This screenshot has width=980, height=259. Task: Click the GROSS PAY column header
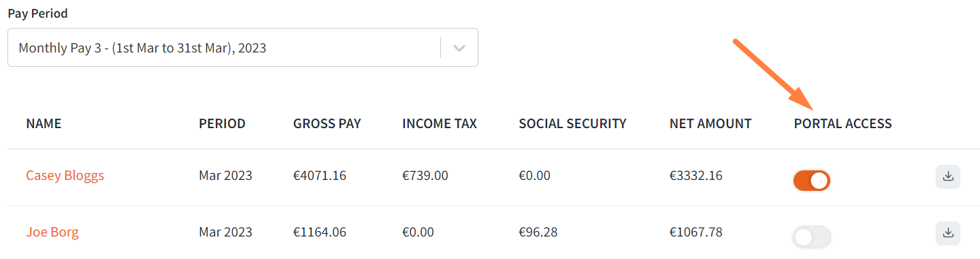coord(327,124)
